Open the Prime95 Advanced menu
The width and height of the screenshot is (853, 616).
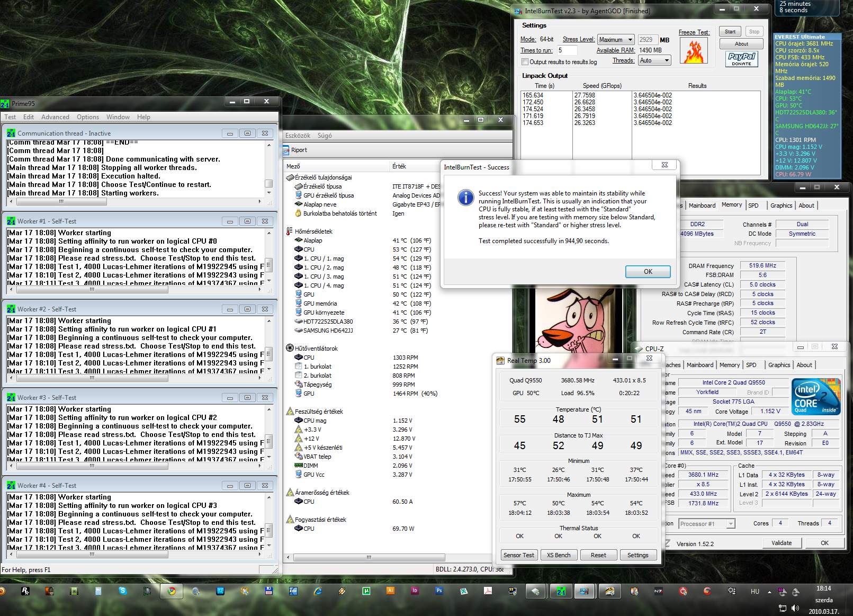tap(55, 117)
